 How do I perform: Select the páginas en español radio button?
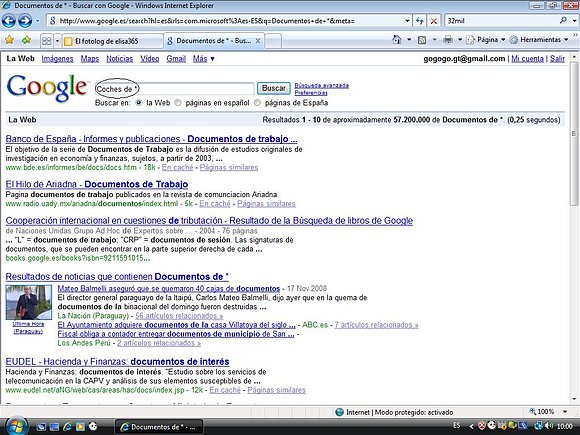tap(178, 103)
